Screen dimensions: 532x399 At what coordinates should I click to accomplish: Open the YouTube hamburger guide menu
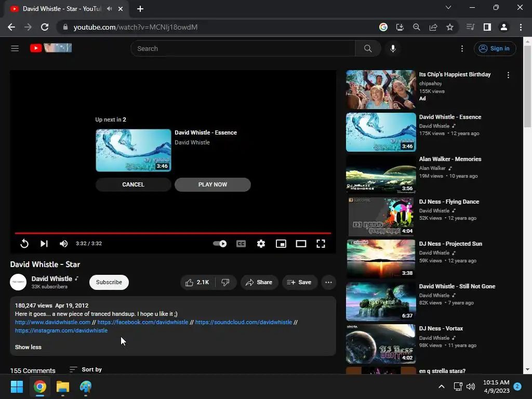[x=15, y=48]
